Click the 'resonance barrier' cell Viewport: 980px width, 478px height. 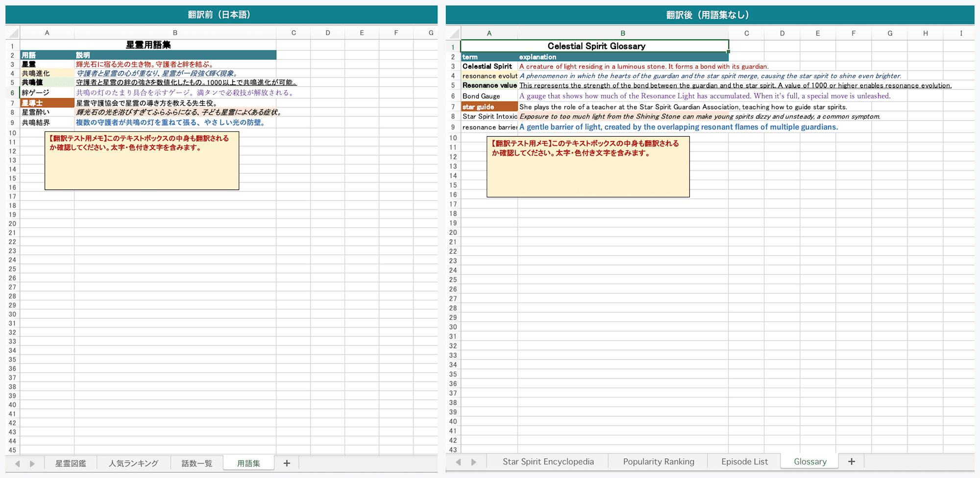tap(489, 127)
